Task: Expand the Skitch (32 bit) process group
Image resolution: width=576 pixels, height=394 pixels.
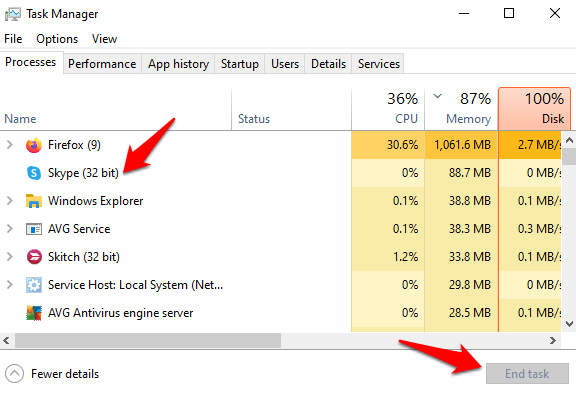Action: [x=10, y=257]
